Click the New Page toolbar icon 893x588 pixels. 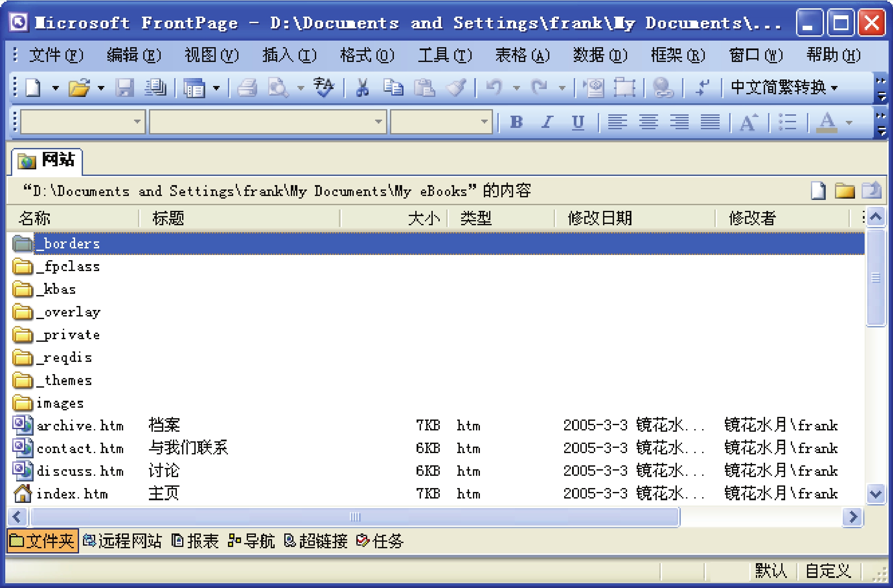coord(34,88)
